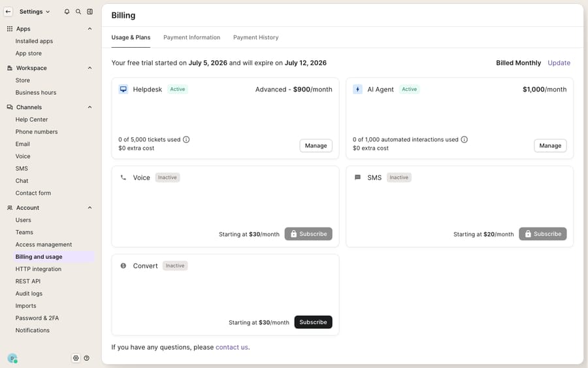Click the Advanced - $900/month price
The width and height of the screenshot is (588, 368).
click(293, 90)
